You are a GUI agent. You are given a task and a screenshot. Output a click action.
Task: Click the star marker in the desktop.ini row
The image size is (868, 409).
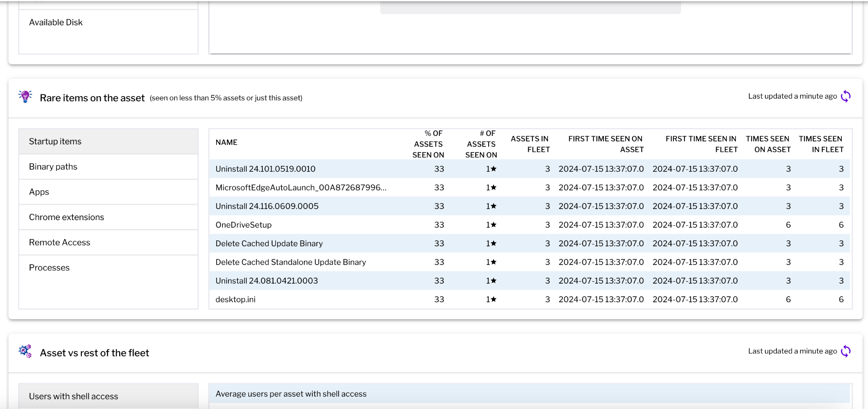(494, 299)
